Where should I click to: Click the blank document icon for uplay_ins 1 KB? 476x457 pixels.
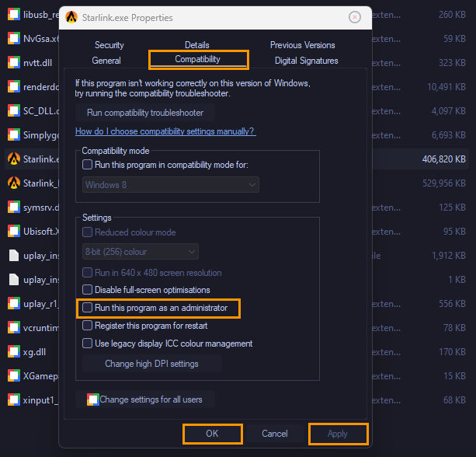click(14, 279)
